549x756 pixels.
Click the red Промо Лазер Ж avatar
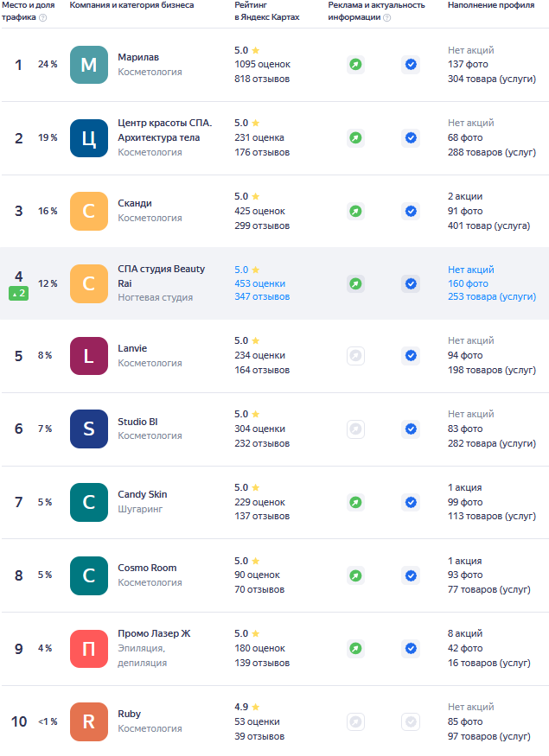pyautogui.click(x=88, y=649)
